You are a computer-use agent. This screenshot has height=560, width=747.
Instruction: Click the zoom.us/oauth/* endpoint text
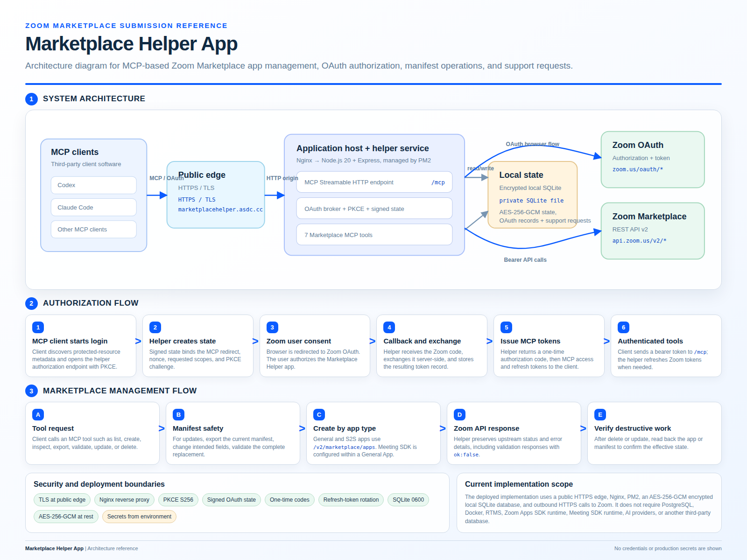point(638,169)
